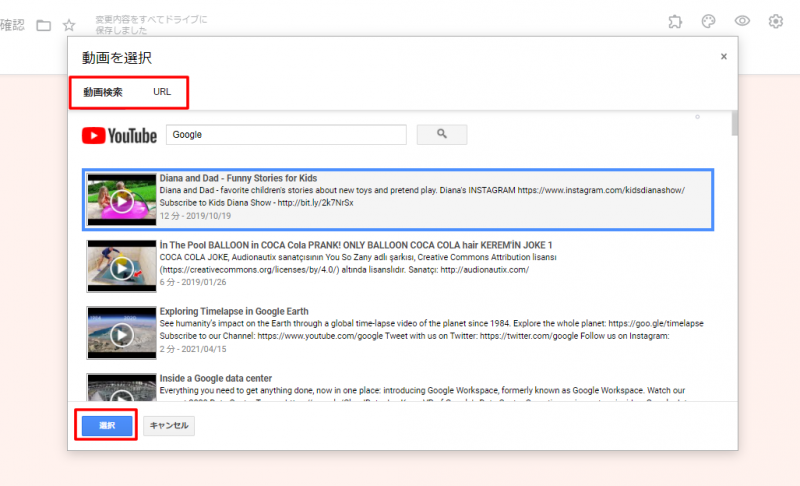This screenshot has width=800, height=486.
Task: Click the YouTube search text field
Action: (285, 135)
